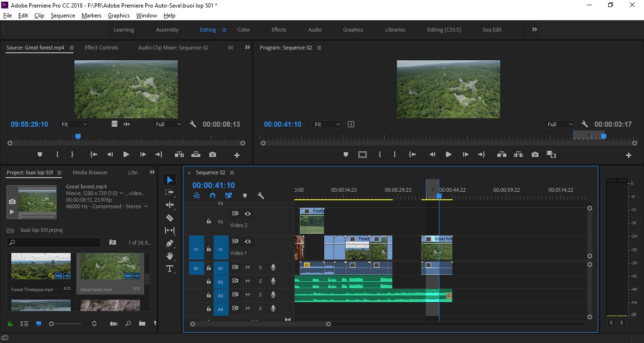Toggle Linked Selection in timeline
The width and height of the screenshot is (644, 343).
click(229, 196)
